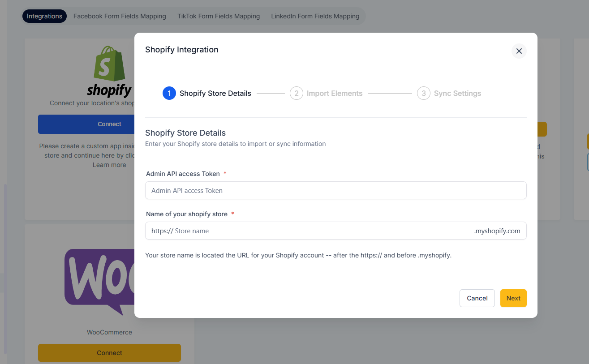Click the WooCommerce logo image

point(99,282)
